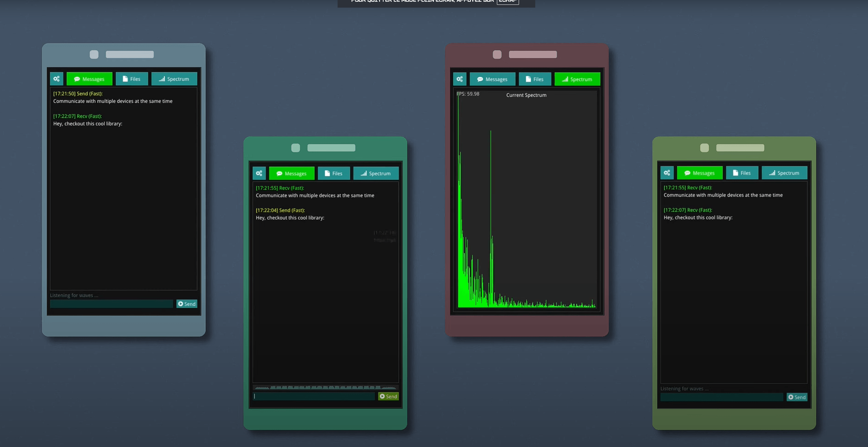Click message input field on teal green phone
Image resolution: width=868 pixels, height=447 pixels.
pyautogui.click(x=314, y=396)
